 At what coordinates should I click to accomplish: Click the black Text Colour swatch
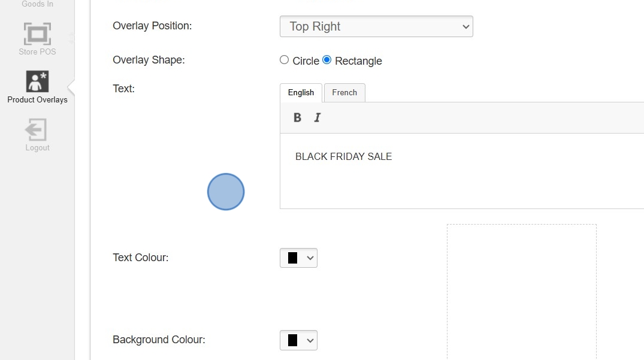(293, 258)
